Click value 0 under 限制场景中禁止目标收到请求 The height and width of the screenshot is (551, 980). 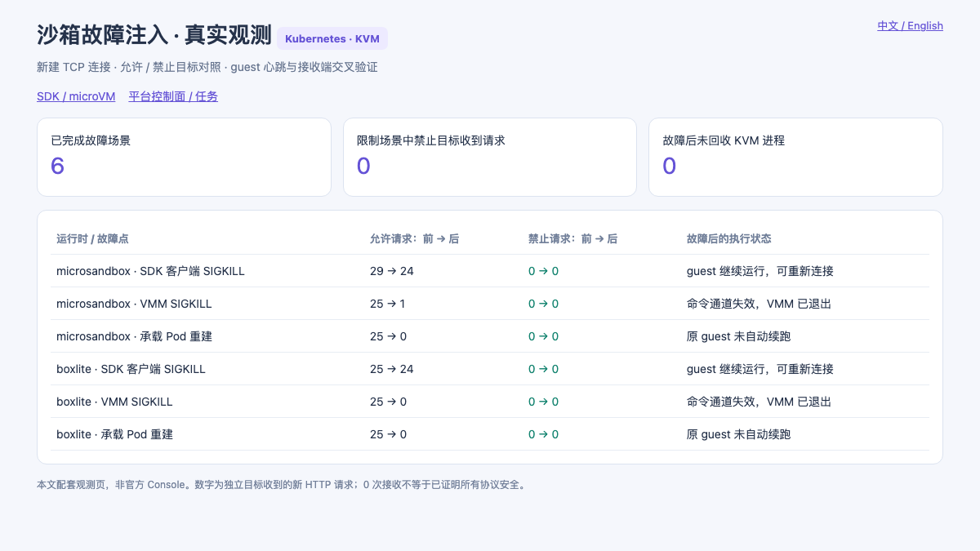[x=363, y=166]
